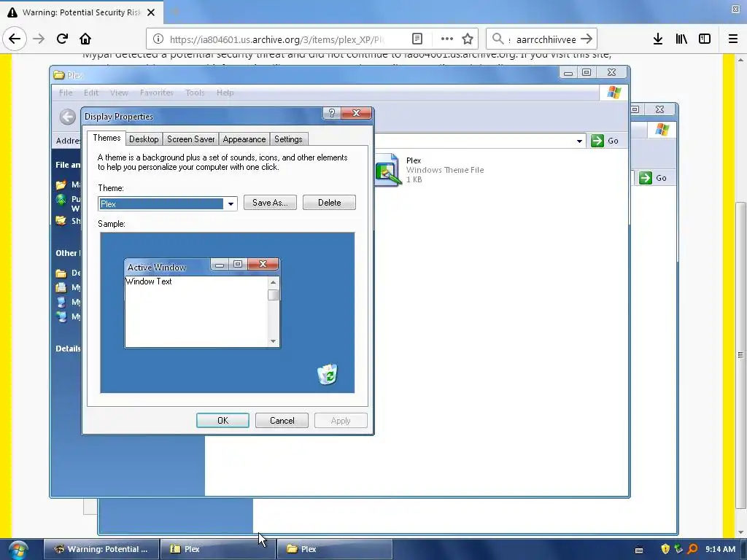
Task: Click the Go button in rear Explorer window
Action: tap(653, 178)
